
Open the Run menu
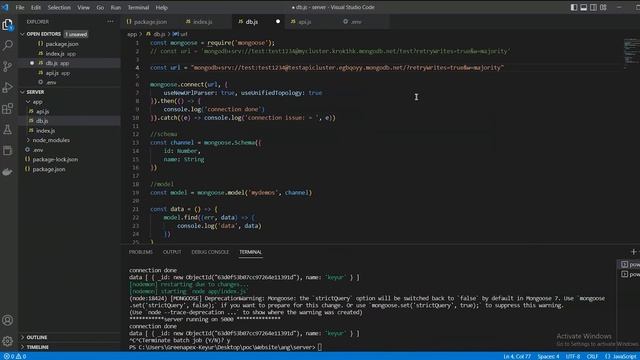pos(116,7)
